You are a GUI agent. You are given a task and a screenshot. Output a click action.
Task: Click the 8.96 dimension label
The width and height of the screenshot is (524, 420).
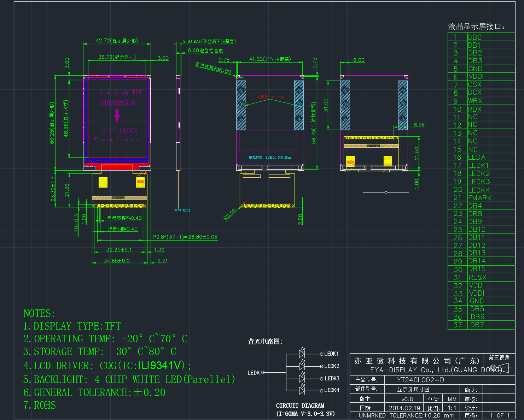coord(419,125)
